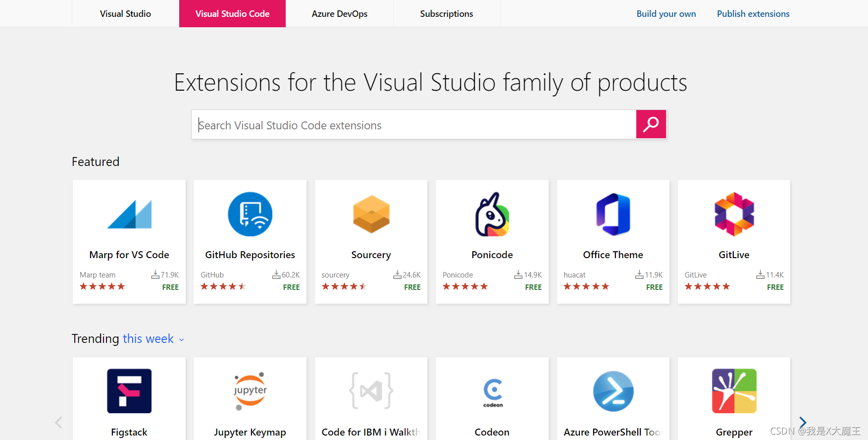Viewport: 868px width, 440px height.
Task: Click the Ponicode download count icon
Action: (518, 275)
